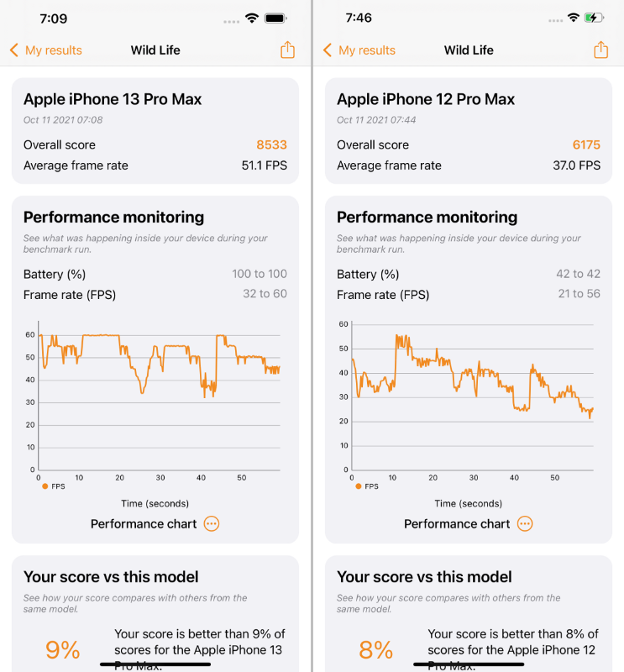Tap the share icon on iPhone 12 screen
Image resolution: width=624 pixels, height=672 pixels.
point(600,50)
